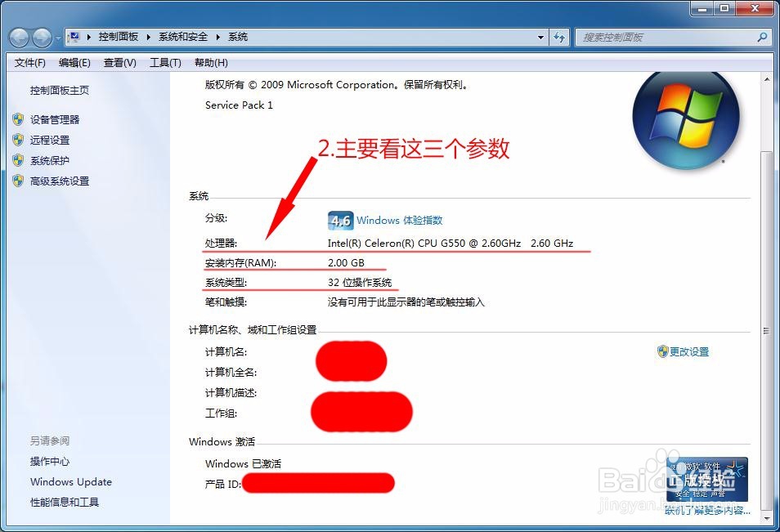Open Windows Update link
The image size is (780, 532).
[x=71, y=482]
